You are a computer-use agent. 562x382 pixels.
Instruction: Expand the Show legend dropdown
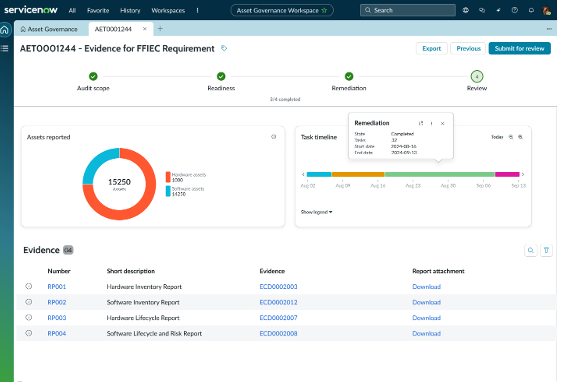tap(316, 212)
